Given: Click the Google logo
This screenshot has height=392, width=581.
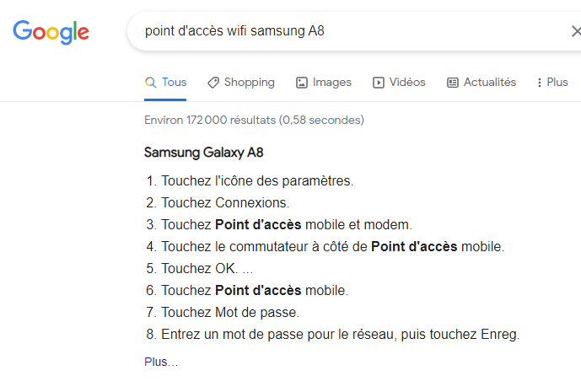Looking at the screenshot, I should 51,32.
